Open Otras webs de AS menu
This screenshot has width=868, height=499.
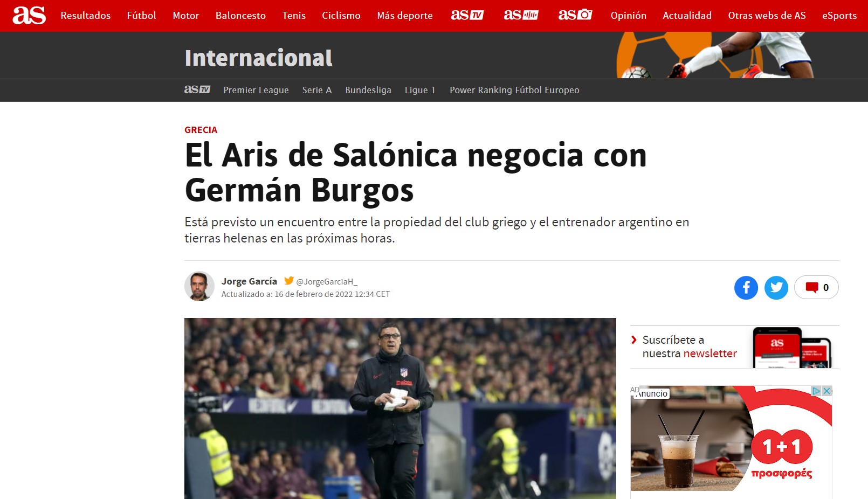pyautogui.click(x=767, y=16)
